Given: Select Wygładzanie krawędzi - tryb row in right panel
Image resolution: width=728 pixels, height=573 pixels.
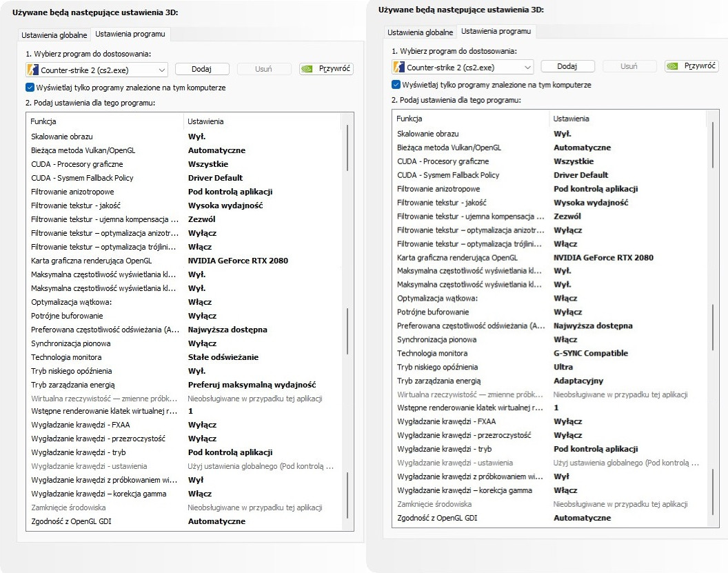Looking at the screenshot, I should click(550, 449).
